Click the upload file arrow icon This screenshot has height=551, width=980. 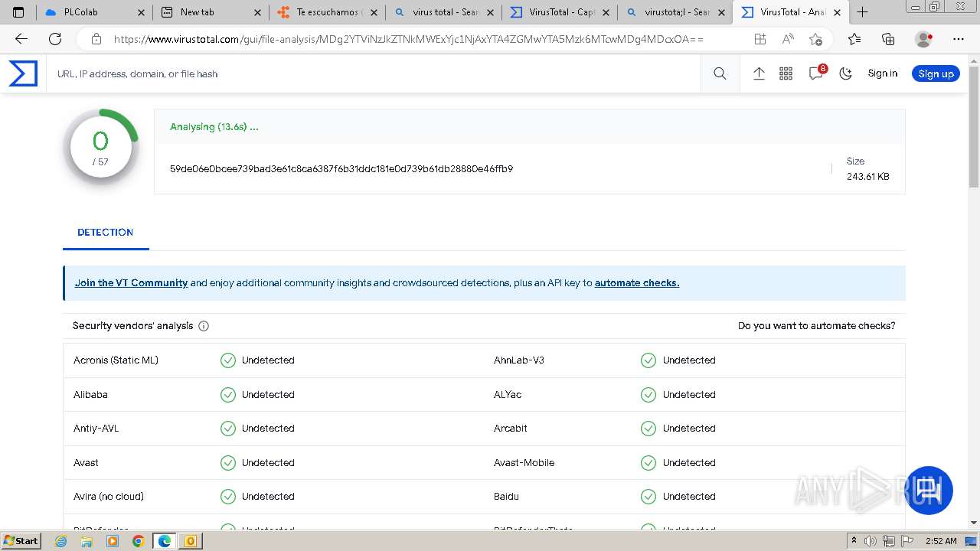[759, 73]
